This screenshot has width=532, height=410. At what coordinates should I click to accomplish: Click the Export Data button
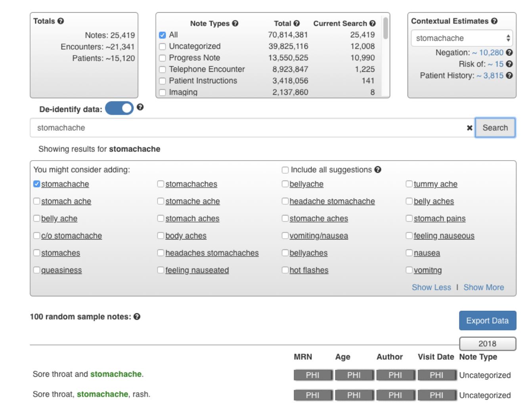click(x=487, y=320)
